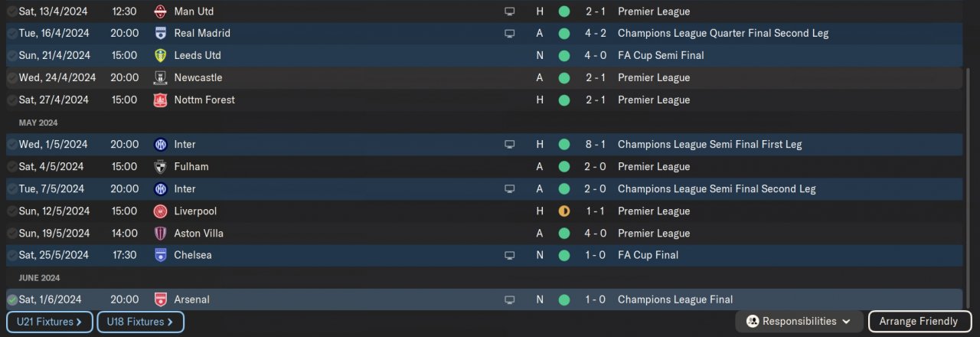Click the yellow draw indicator for the Liverpool match
Screen dimensions: 980x337
(x=564, y=211)
